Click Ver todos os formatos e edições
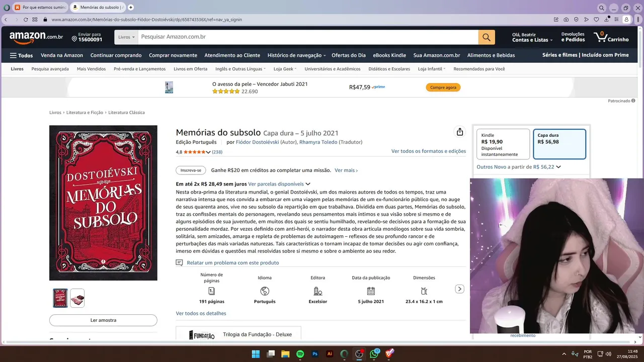This screenshot has height=362, width=644. tap(429, 151)
